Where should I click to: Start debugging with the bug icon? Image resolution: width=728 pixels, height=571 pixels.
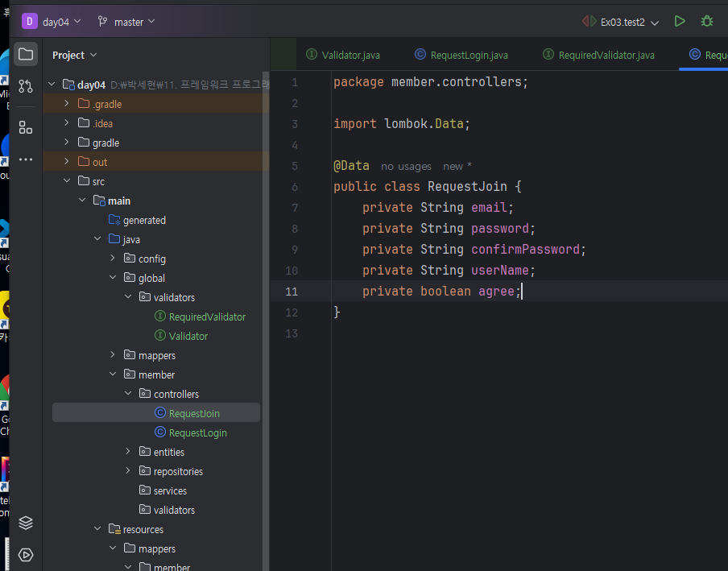707,22
